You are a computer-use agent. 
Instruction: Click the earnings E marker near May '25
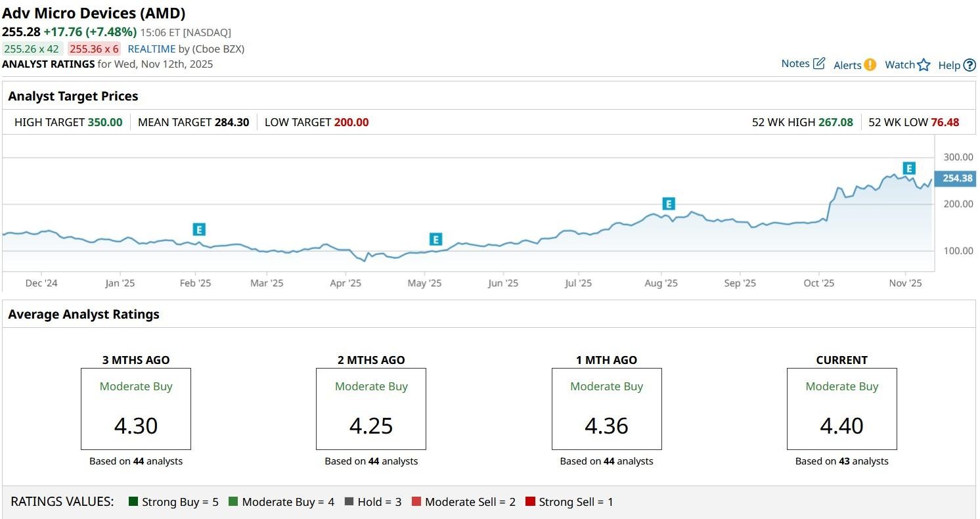click(435, 239)
